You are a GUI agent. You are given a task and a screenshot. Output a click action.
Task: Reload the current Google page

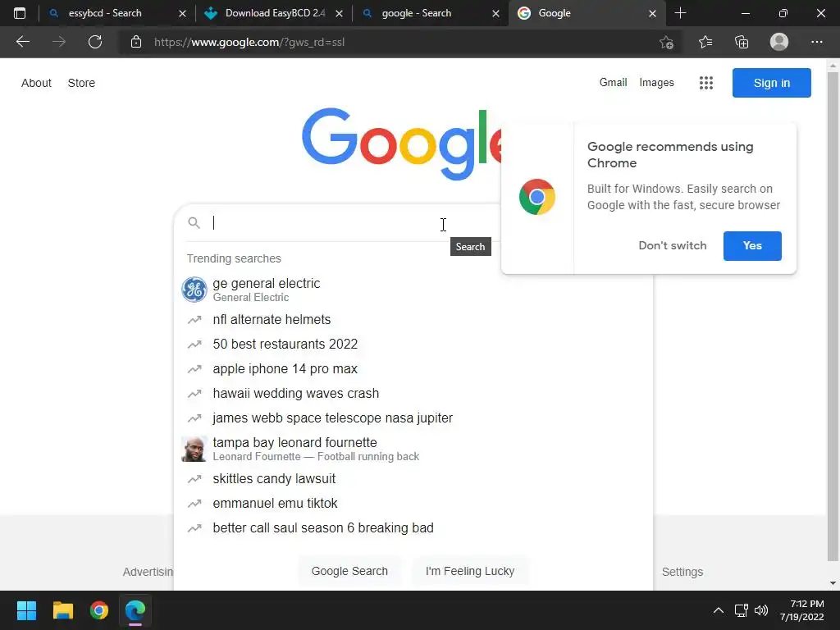(95, 42)
